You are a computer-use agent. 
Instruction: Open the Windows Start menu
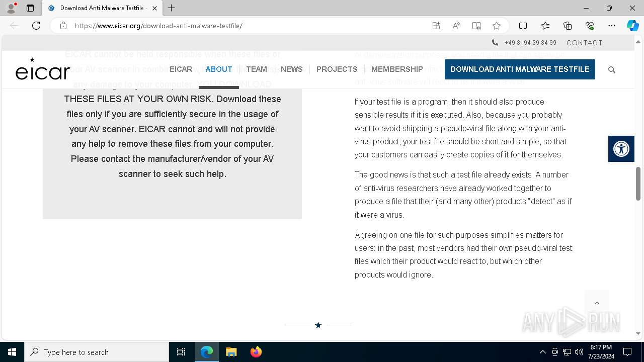tap(12, 352)
